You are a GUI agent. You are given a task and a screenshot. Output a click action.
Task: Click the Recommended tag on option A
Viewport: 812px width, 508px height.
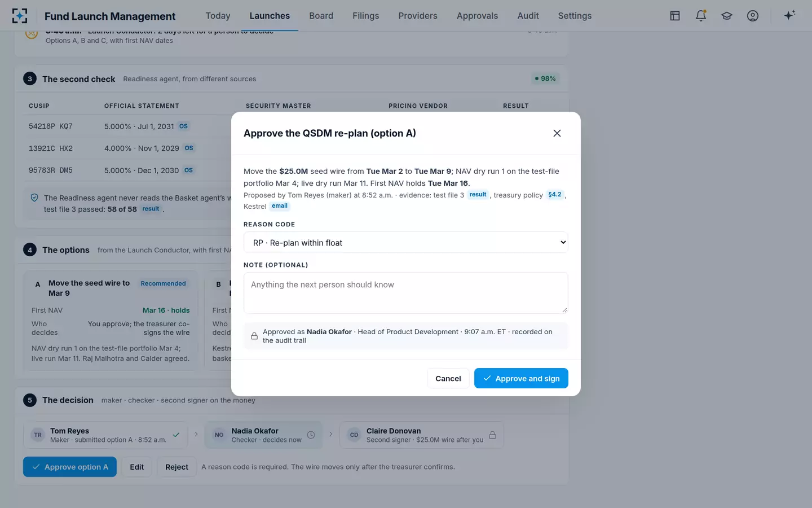coord(163,283)
